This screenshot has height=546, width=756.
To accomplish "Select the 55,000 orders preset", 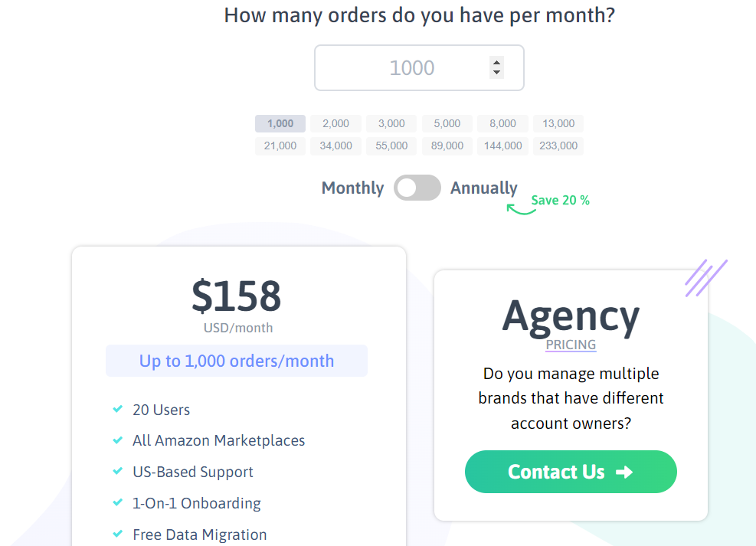I will (x=391, y=145).
